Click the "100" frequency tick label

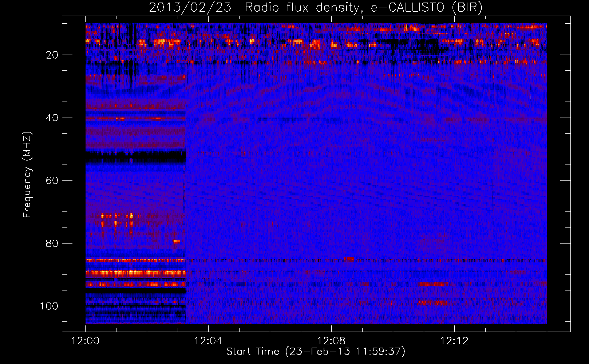pyautogui.click(x=49, y=306)
